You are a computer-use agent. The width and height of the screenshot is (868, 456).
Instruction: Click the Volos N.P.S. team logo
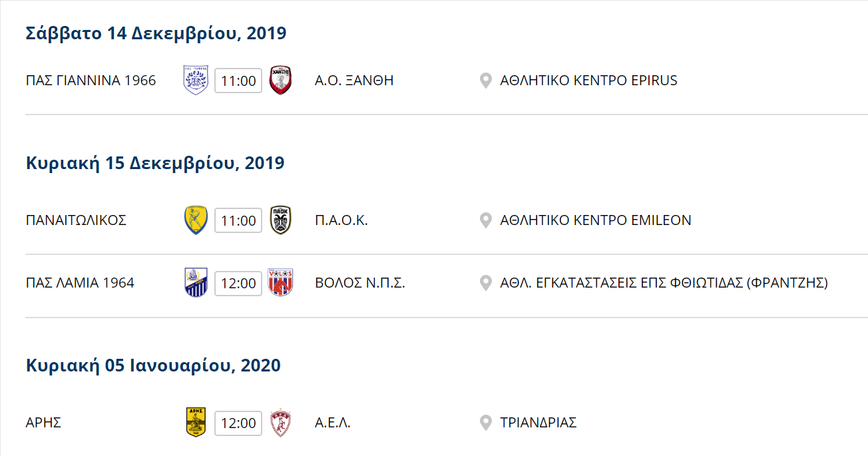click(280, 283)
